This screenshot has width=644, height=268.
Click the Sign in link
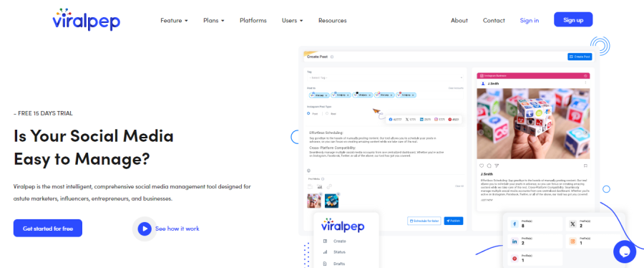530,21
